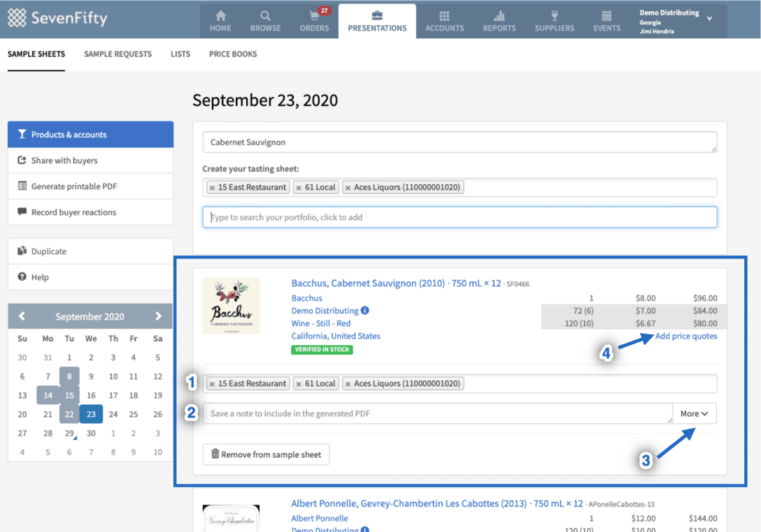Select the Sample Sheets tab

pos(36,54)
